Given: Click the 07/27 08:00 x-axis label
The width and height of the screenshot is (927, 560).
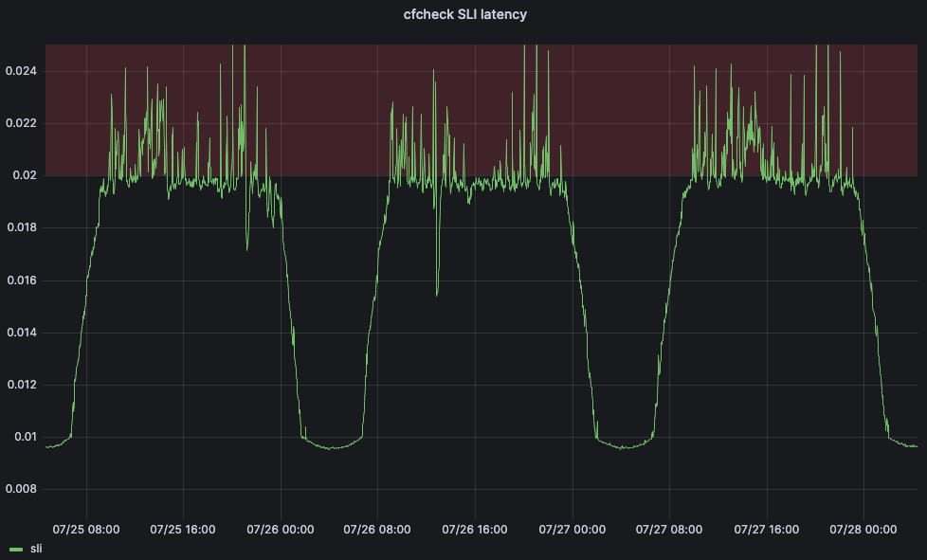Looking at the screenshot, I should pyautogui.click(x=669, y=530).
